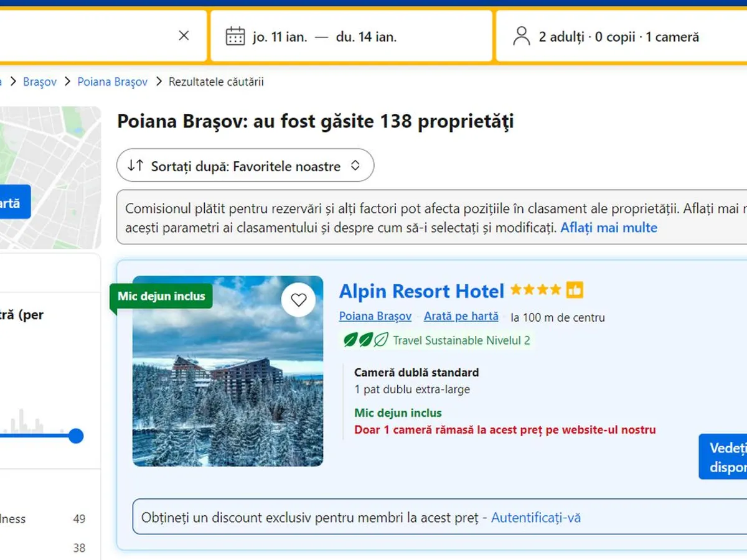Click the sort arrows icon

pyautogui.click(x=135, y=166)
